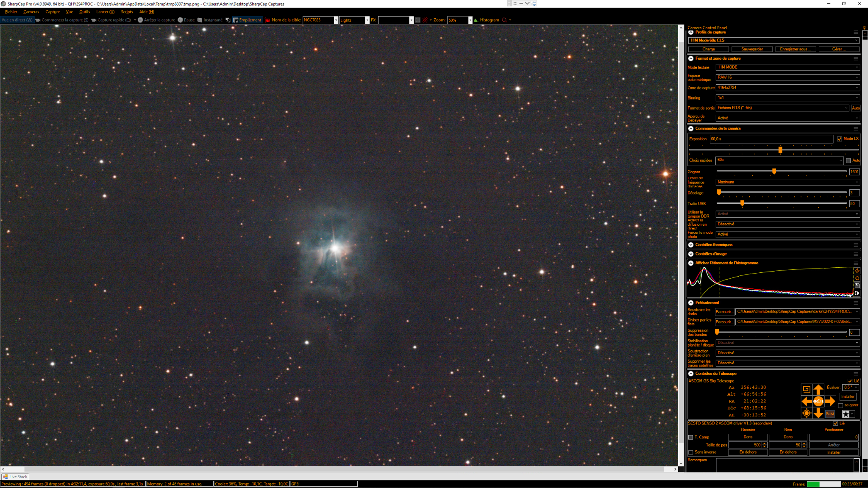Click the Gagner gain slider handle
Viewport: 868px width, 488px height.
(774, 172)
